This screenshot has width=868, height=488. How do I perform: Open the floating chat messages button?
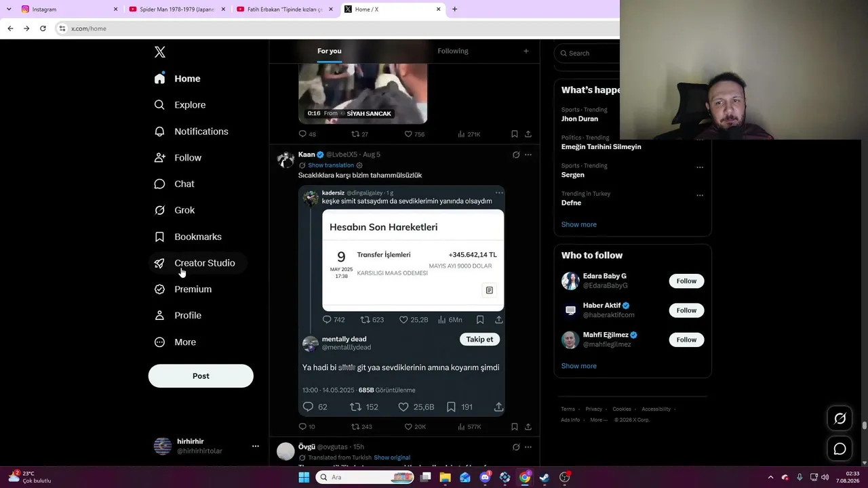[x=840, y=449]
